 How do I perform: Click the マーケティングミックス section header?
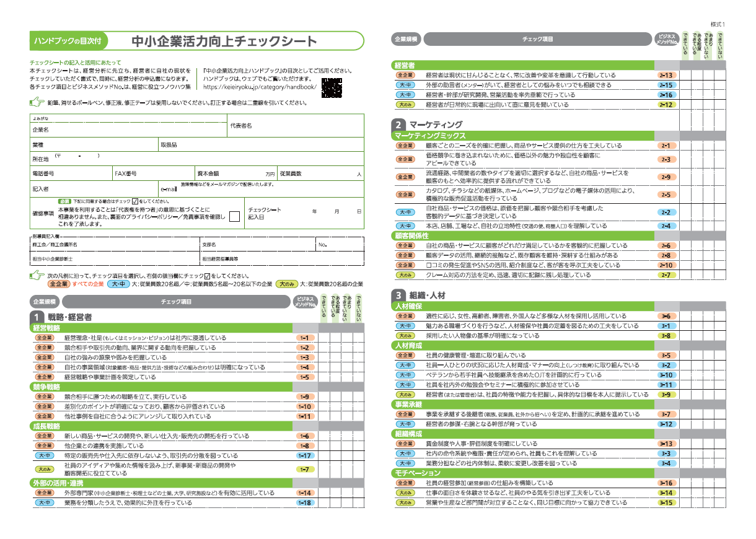[524, 135]
